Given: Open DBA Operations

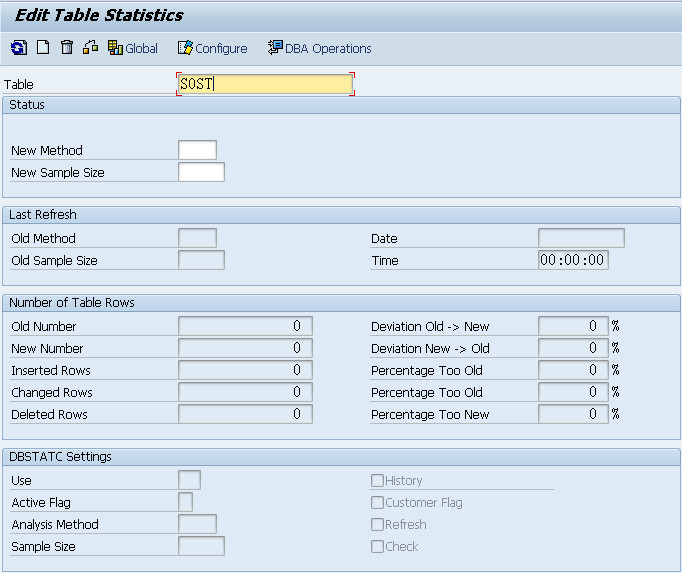Looking at the screenshot, I should pos(320,48).
